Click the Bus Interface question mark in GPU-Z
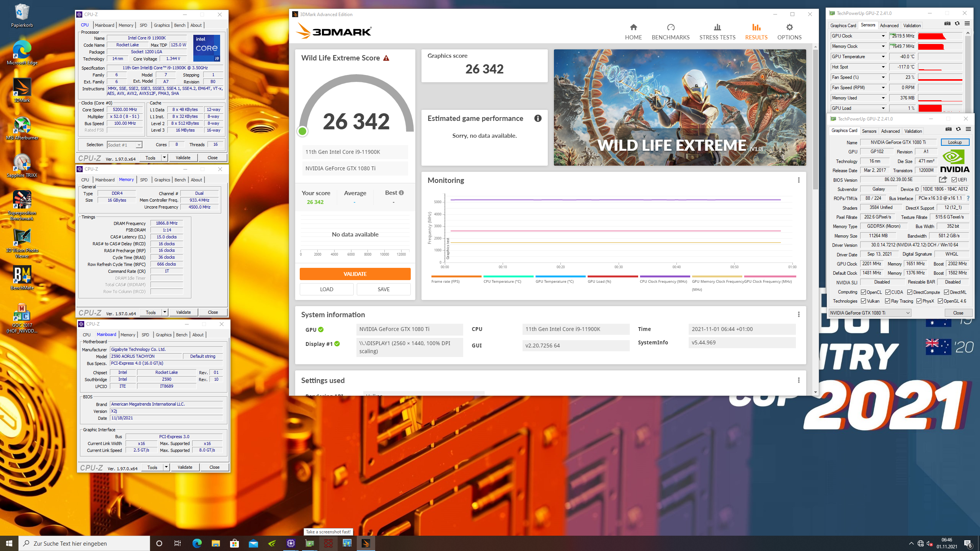The height and width of the screenshot is (551, 980). coord(968,198)
